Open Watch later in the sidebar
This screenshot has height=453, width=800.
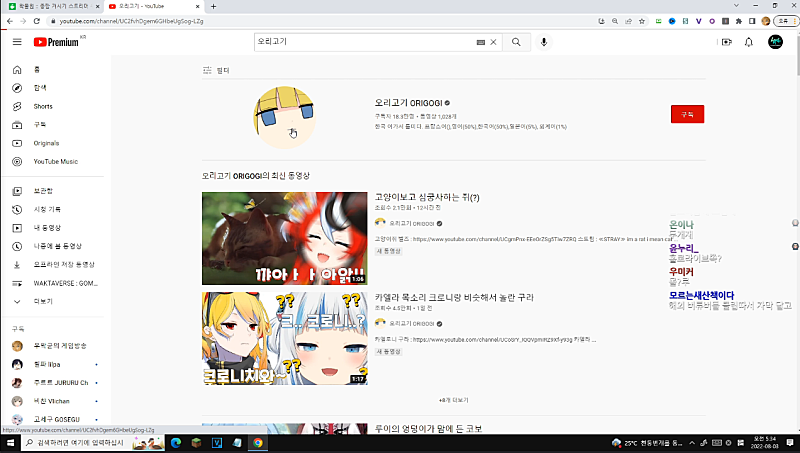tap(53, 246)
